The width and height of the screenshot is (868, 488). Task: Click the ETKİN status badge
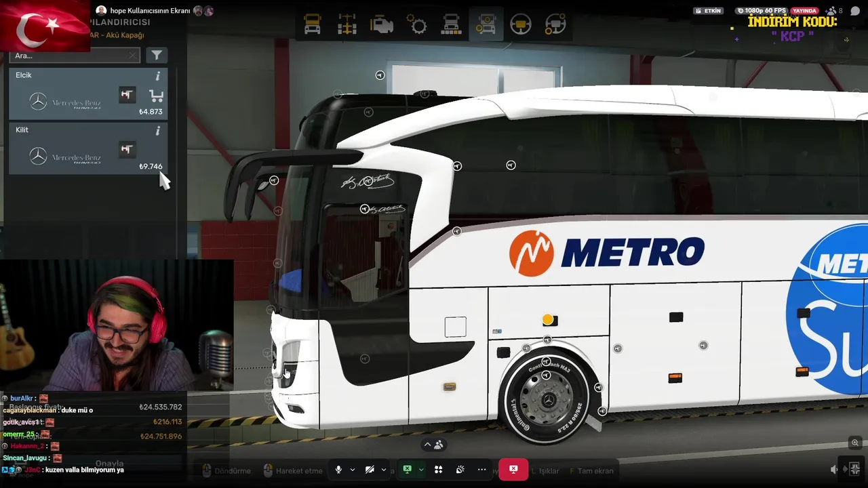pos(708,11)
